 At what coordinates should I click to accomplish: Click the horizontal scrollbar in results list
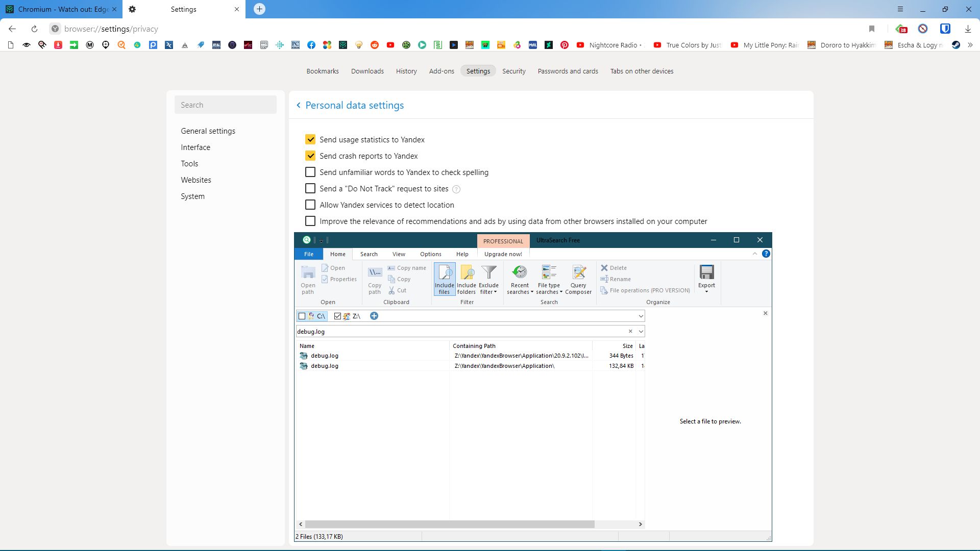coord(449,524)
